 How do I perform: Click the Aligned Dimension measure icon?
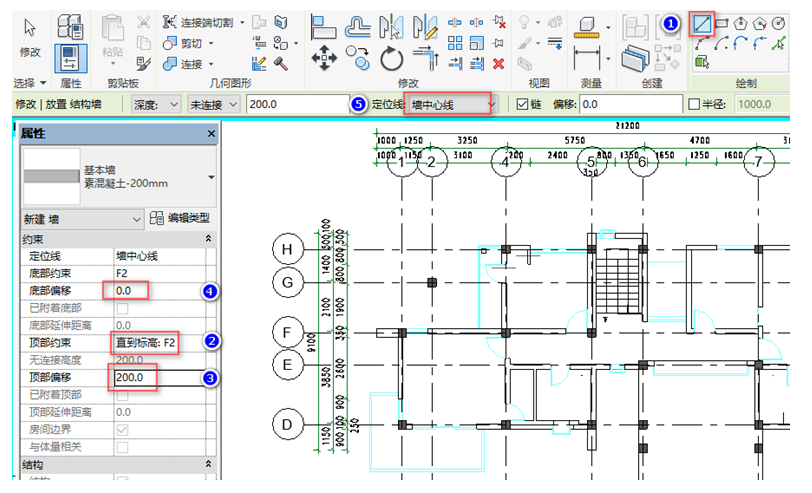point(587,57)
